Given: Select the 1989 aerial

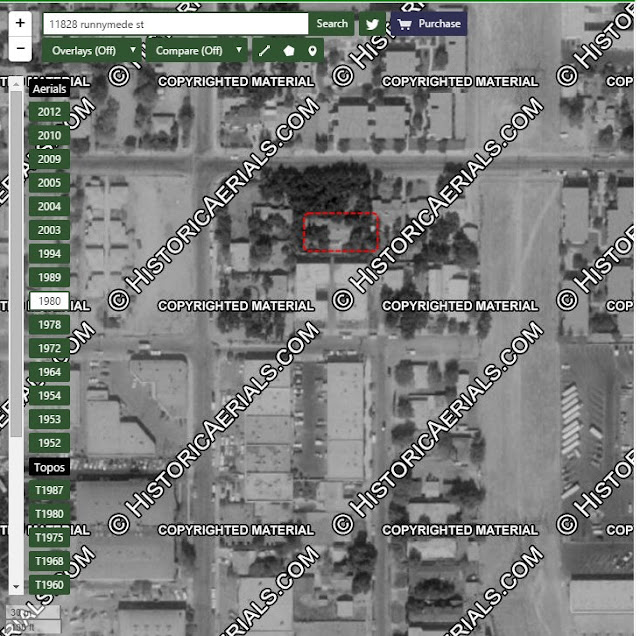Looking at the screenshot, I should coord(49,278).
